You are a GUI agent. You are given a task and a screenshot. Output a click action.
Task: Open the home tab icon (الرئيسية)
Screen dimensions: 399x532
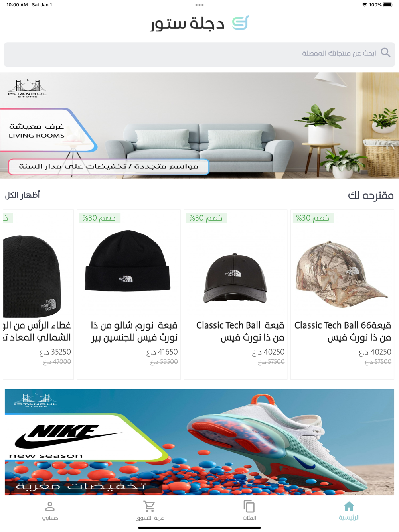[x=349, y=506]
